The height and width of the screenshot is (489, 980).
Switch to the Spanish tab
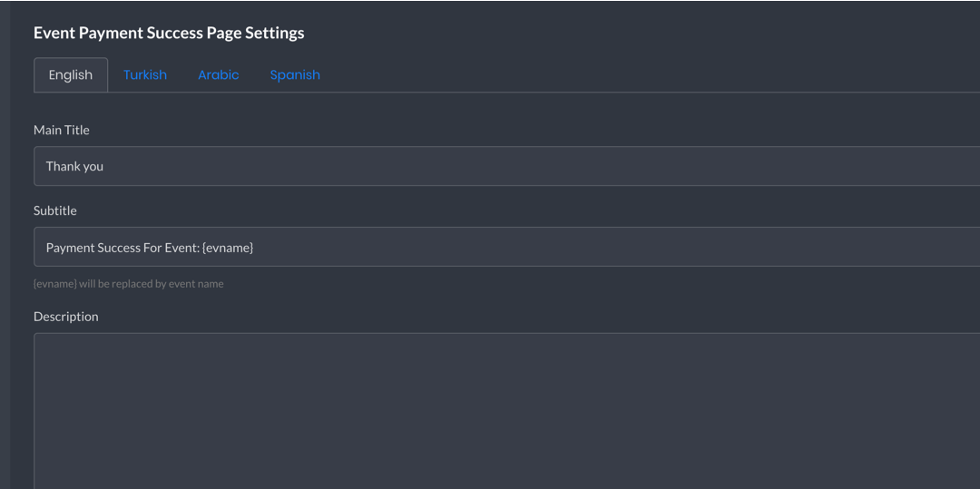point(295,75)
